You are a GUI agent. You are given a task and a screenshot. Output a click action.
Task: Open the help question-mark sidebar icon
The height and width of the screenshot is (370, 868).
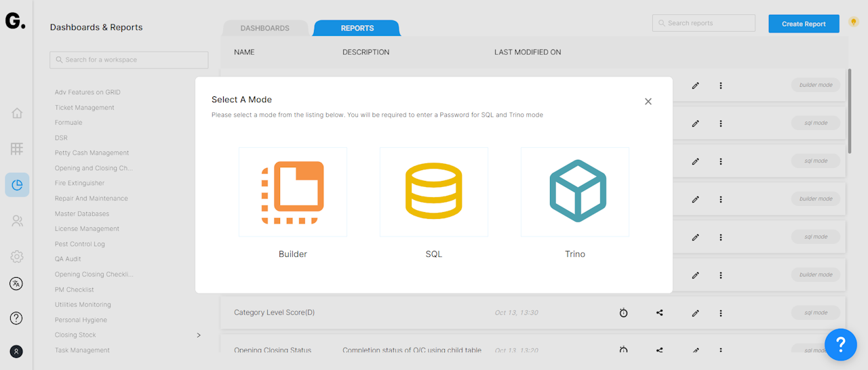(x=17, y=318)
